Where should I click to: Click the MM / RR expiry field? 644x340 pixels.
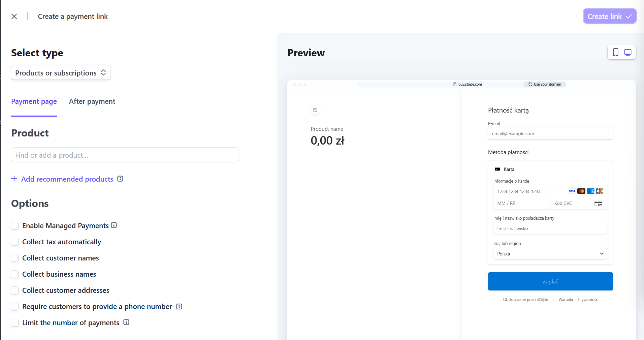[x=522, y=203]
